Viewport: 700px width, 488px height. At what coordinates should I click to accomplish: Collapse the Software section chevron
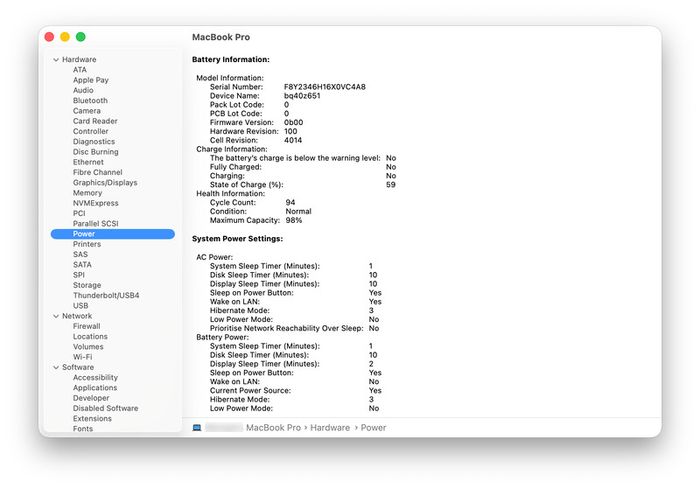pos(56,367)
